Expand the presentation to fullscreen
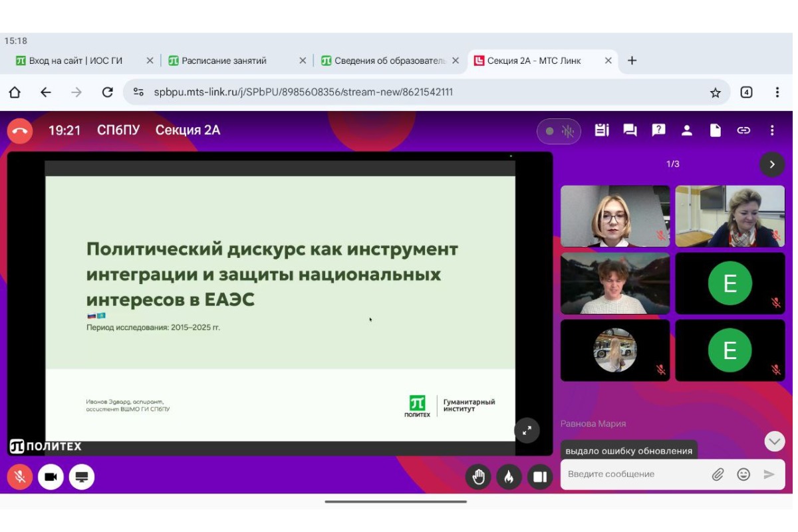 pos(527,430)
